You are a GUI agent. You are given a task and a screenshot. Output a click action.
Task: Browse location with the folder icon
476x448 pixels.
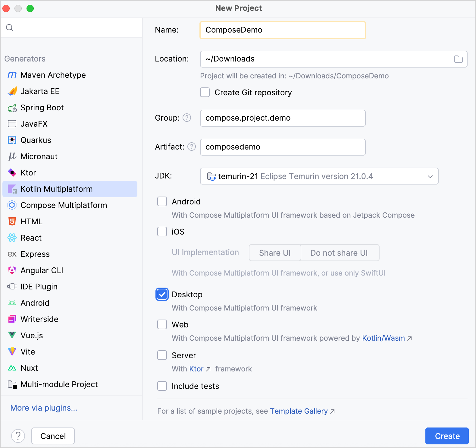(458, 59)
